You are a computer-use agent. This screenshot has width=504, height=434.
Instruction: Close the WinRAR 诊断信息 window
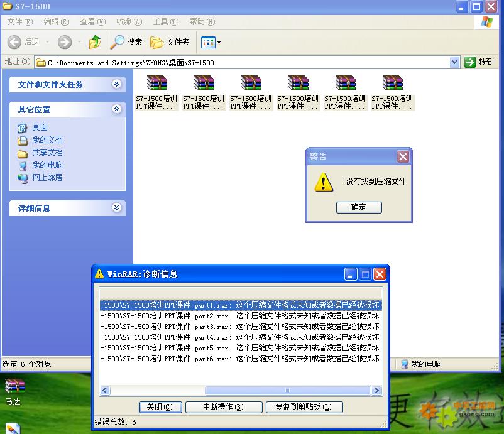(x=380, y=274)
